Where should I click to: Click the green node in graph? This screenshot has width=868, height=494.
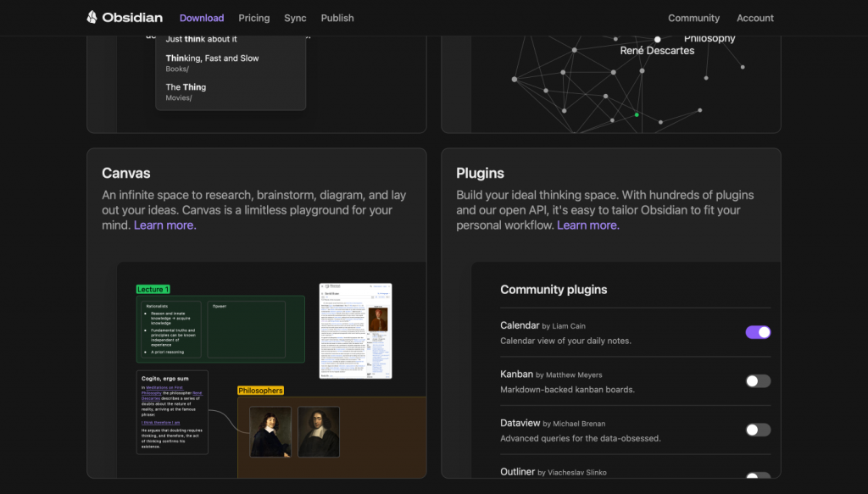click(x=637, y=114)
